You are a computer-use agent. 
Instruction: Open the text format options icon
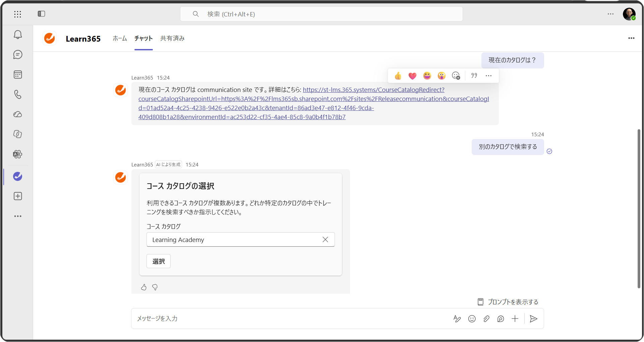(x=457, y=319)
